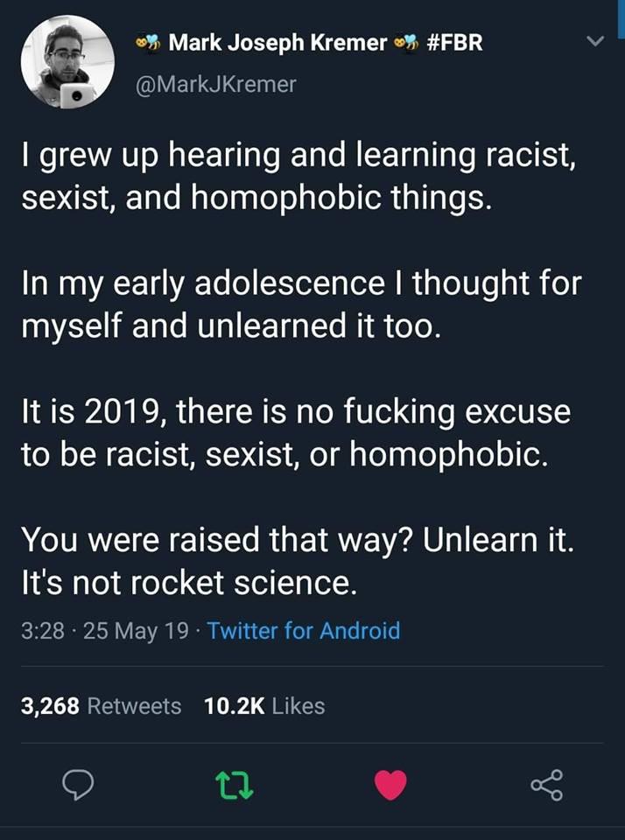Click the Mark Joseph Kremer display name
Viewport: 625px width, 840px height.
(x=277, y=42)
